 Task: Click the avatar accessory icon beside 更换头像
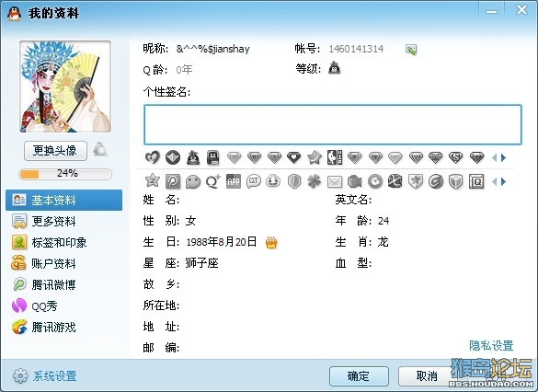pyautogui.click(x=100, y=150)
